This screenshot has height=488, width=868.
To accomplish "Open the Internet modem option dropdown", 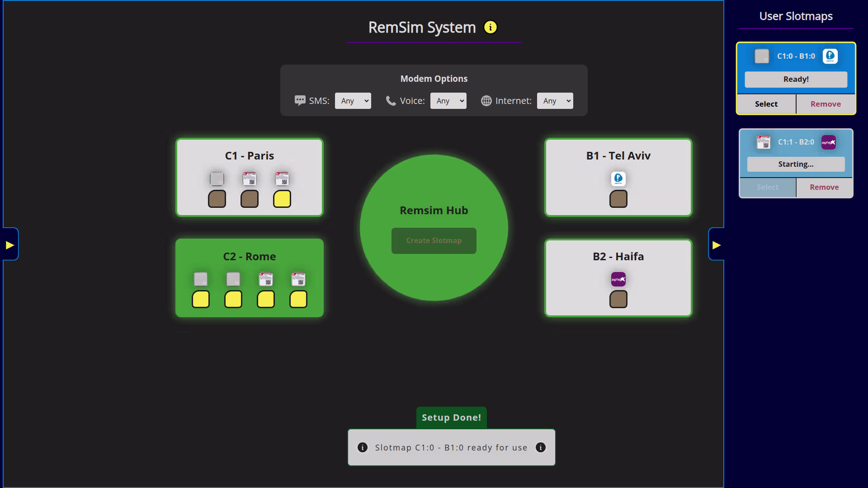I will coord(555,101).
